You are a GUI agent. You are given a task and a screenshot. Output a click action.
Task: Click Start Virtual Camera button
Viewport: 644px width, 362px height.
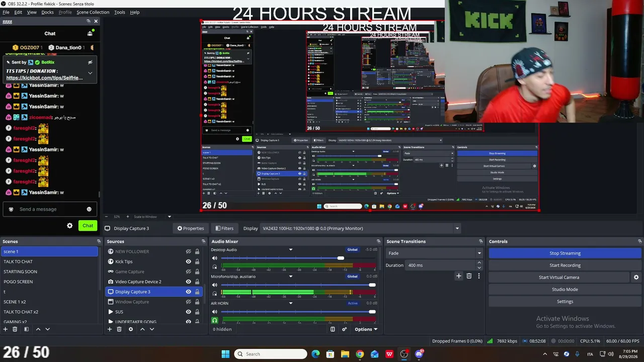[559, 278]
